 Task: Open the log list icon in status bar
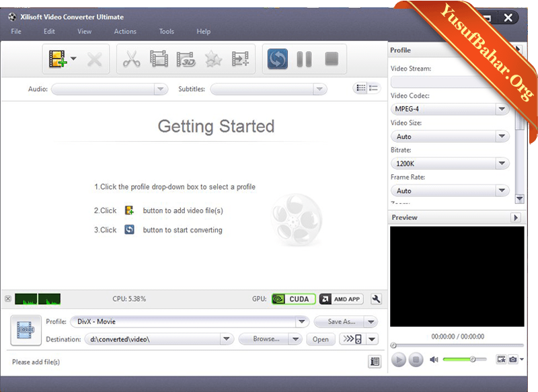375,362
